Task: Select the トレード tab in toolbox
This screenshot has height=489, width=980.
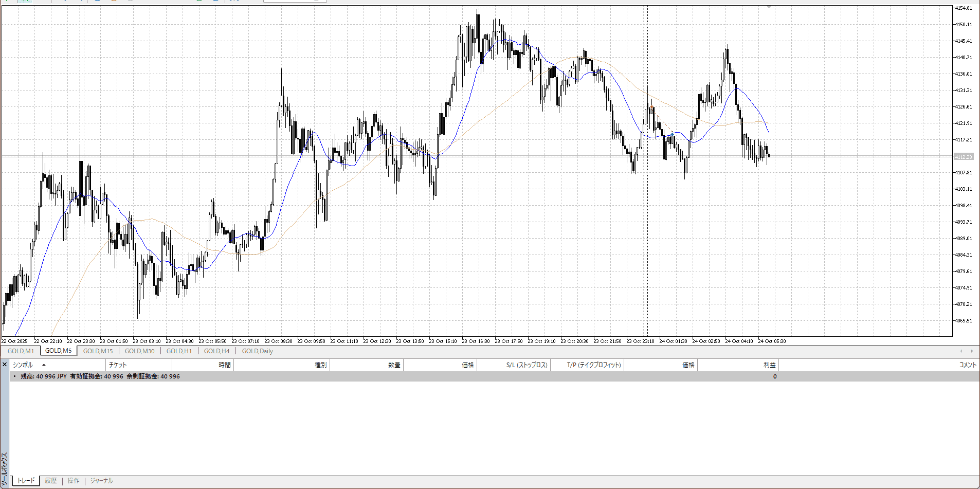Action: point(26,481)
